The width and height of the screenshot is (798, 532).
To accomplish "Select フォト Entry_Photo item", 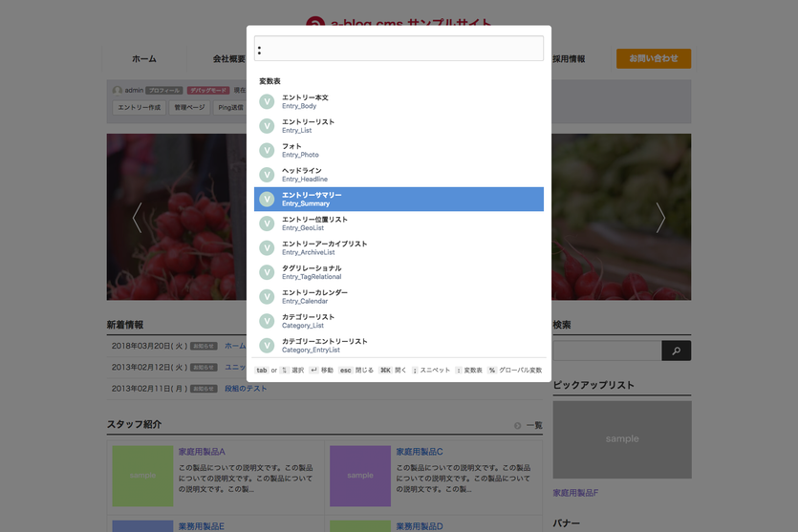I will 399,151.
